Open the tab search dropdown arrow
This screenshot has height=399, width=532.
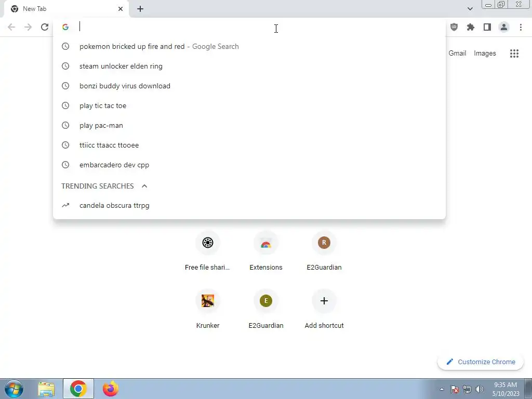[x=470, y=9]
